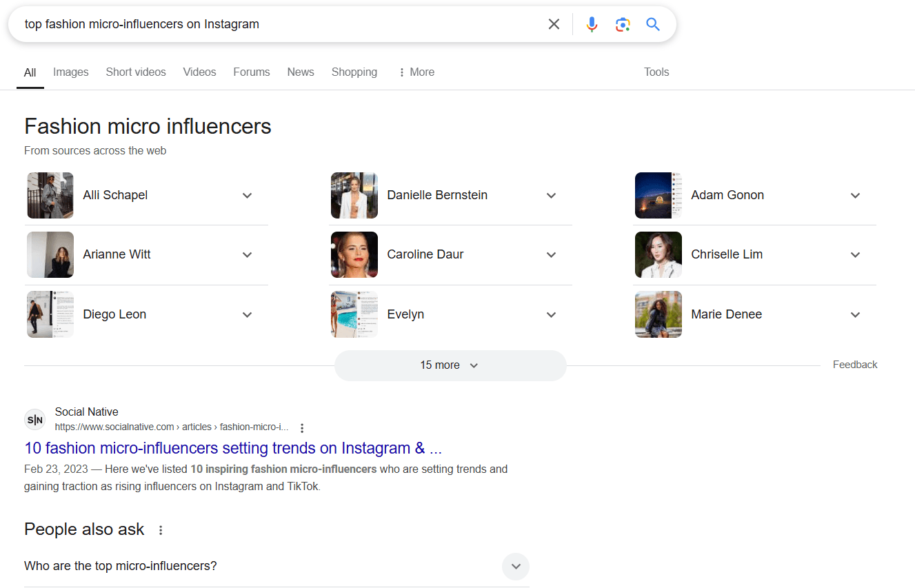Screen dimensions: 915x588
Task: Select the All results tab
Action: pos(30,72)
